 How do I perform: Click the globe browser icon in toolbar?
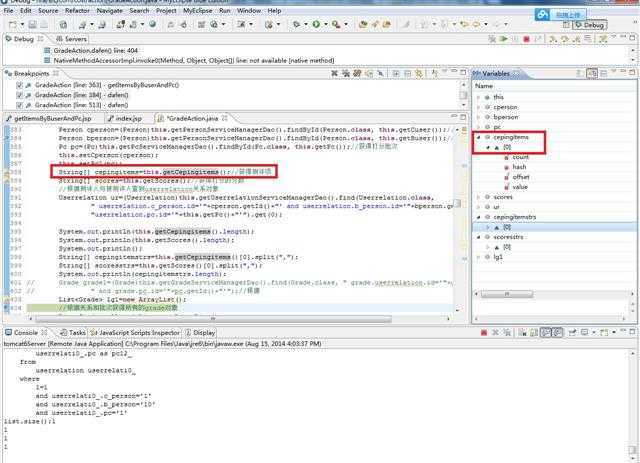click(153, 24)
